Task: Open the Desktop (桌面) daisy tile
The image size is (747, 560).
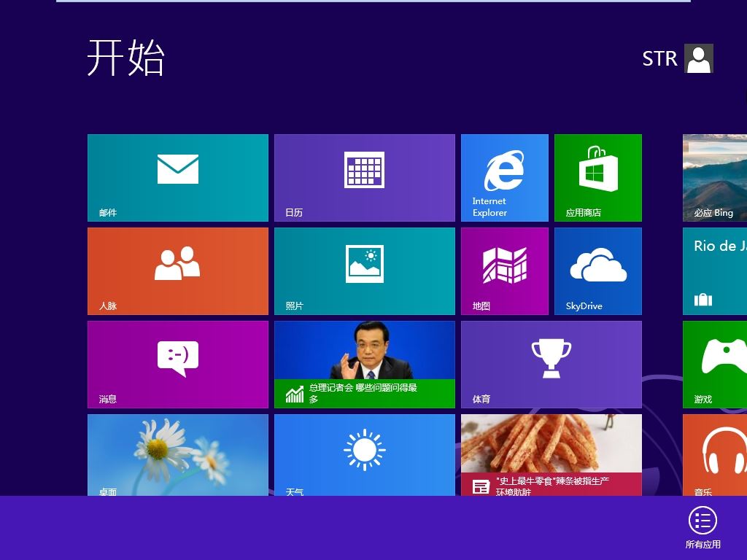Action: 178,455
